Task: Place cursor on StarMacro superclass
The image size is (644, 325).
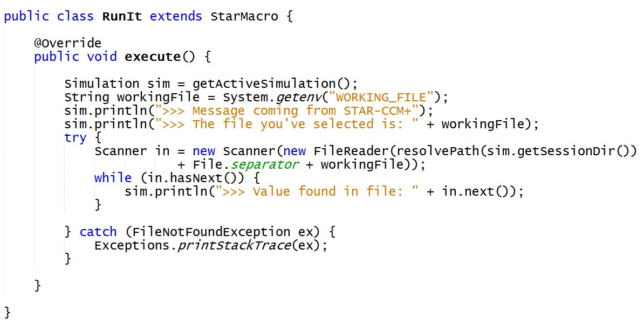Action: (x=244, y=16)
